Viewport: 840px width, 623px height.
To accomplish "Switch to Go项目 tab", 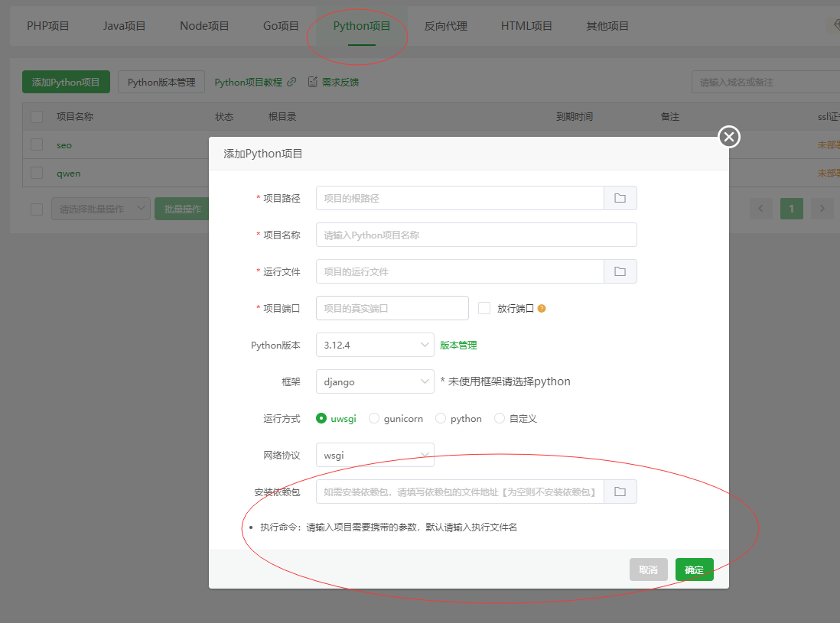I will [281, 26].
